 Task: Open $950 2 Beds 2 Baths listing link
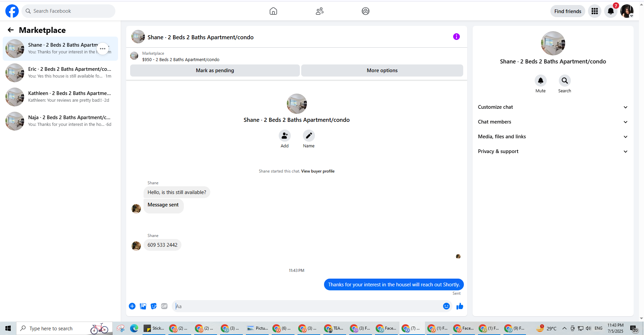pyautogui.click(x=181, y=60)
